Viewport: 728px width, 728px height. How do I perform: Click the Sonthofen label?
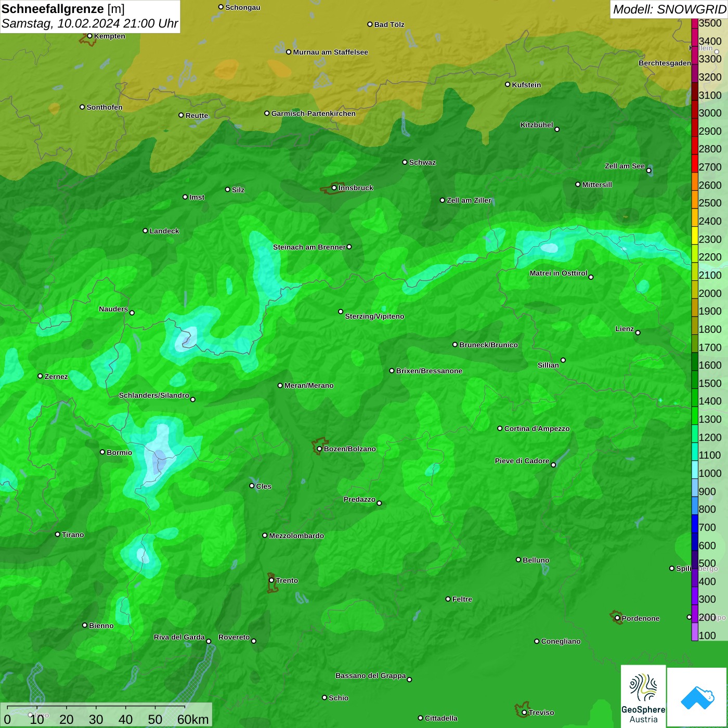[105, 107]
